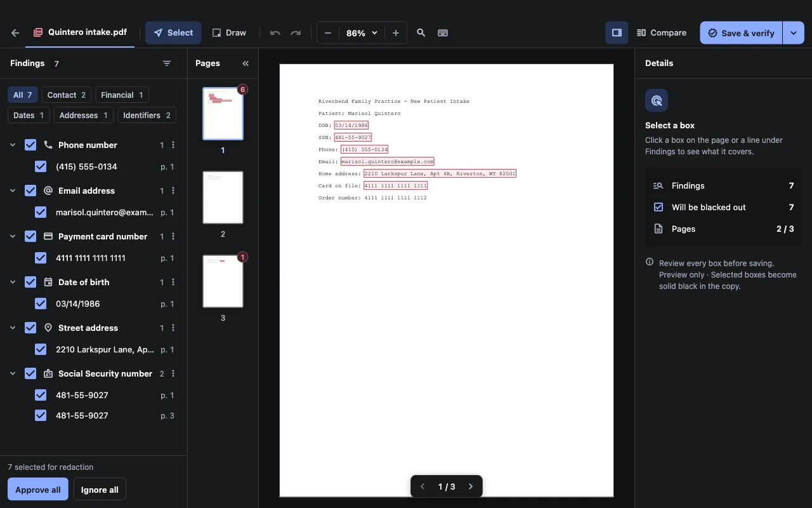This screenshot has width=812, height=508.
Task: Open the keyboard shortcuts icon
Action: coord(443,33)
